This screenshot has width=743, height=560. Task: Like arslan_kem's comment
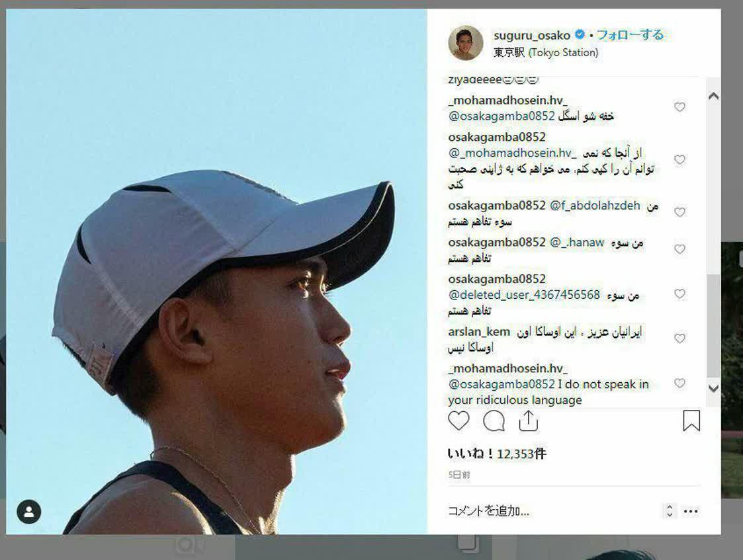point(679,339)
